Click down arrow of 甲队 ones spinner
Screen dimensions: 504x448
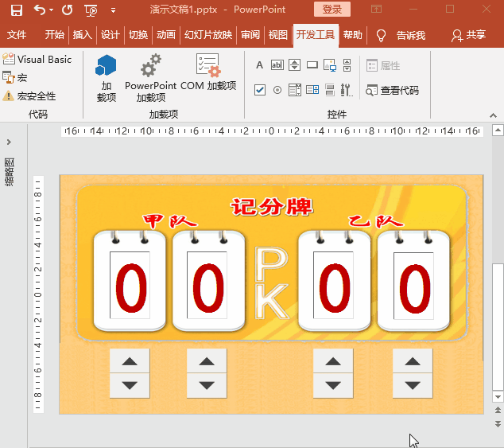pos(207,386)
